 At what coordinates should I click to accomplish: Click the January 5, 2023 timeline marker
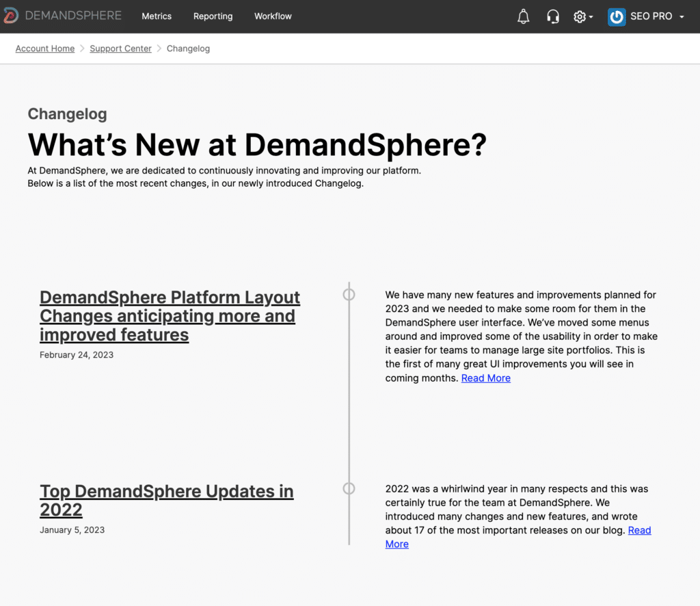pos(349,488)
